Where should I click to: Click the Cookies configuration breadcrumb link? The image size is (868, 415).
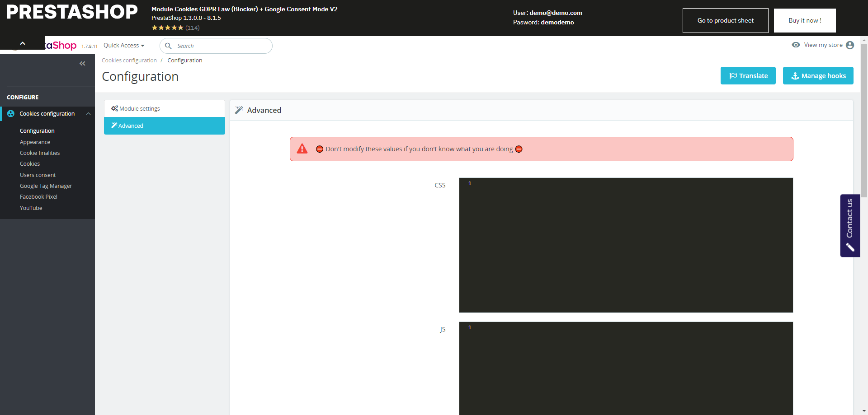[129, 61]
